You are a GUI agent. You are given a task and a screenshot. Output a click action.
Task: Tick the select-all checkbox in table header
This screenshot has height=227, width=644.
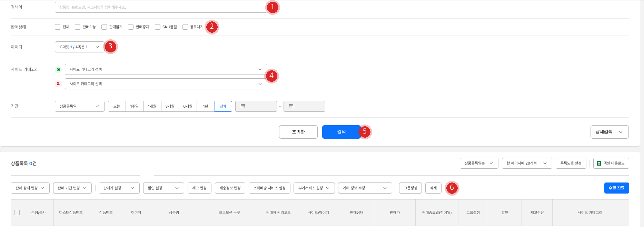point(17,213)
